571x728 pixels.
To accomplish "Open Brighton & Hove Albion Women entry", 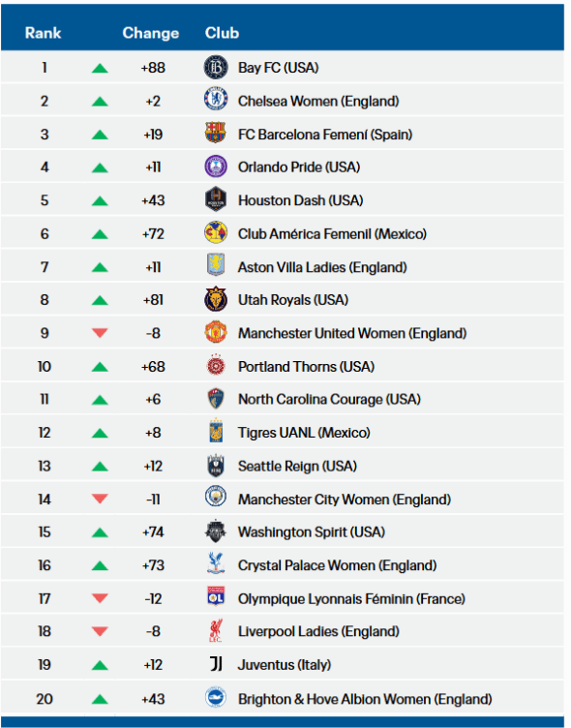I will point(365,699).
